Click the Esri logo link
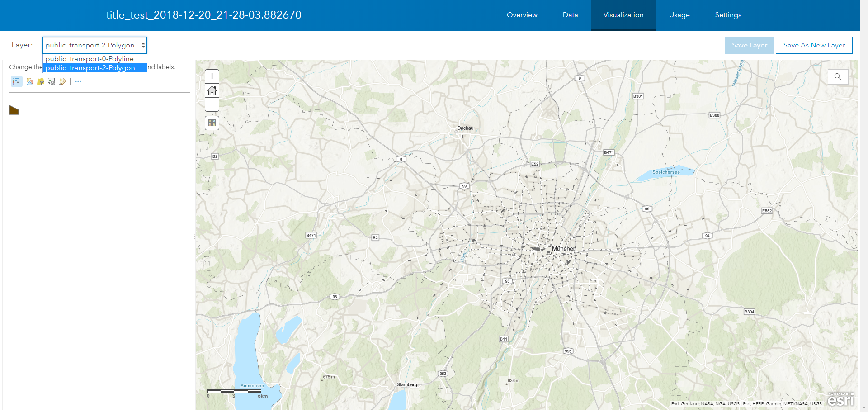 point(841,399)
